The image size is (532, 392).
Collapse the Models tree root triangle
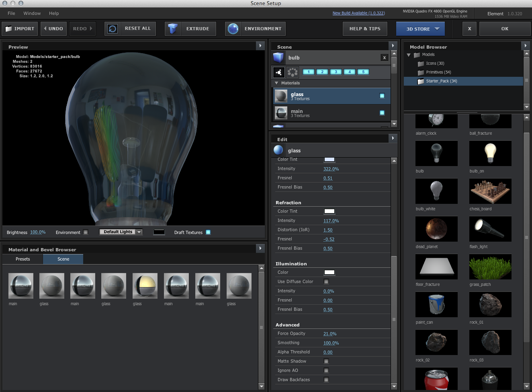pyautogui.click(x=409, y=55)
